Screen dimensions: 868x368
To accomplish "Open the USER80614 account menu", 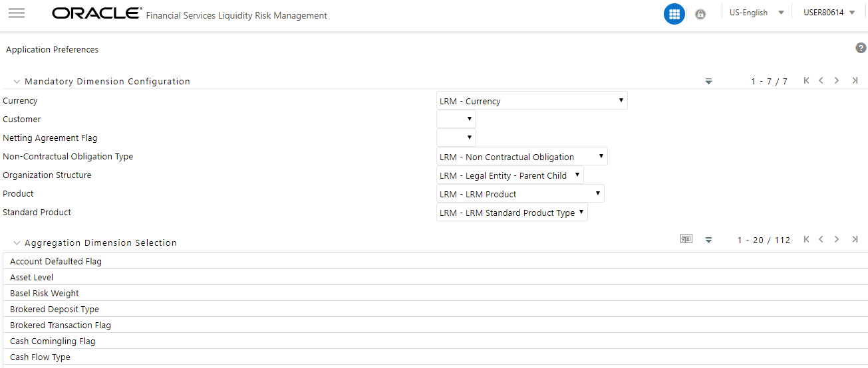I will (829, 13).
